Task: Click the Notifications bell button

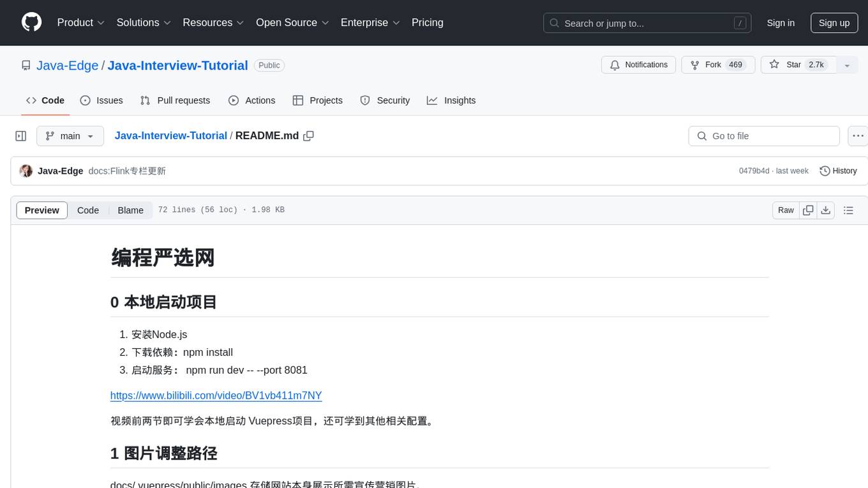Action: 639,65
